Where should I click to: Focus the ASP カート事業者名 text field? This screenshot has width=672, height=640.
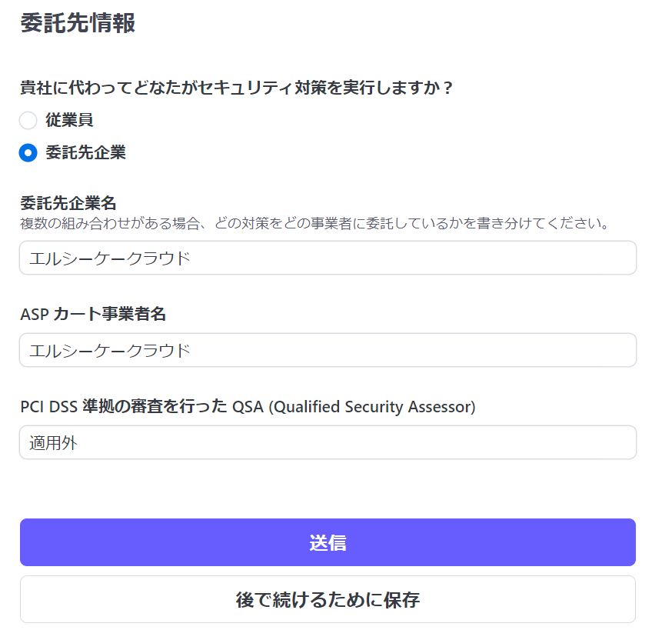click(328, 350)
